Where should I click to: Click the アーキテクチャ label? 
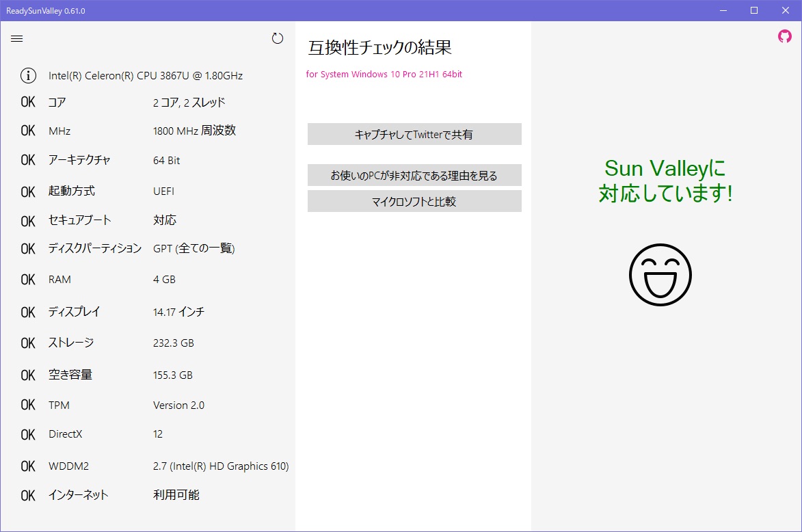pos(79,160)
